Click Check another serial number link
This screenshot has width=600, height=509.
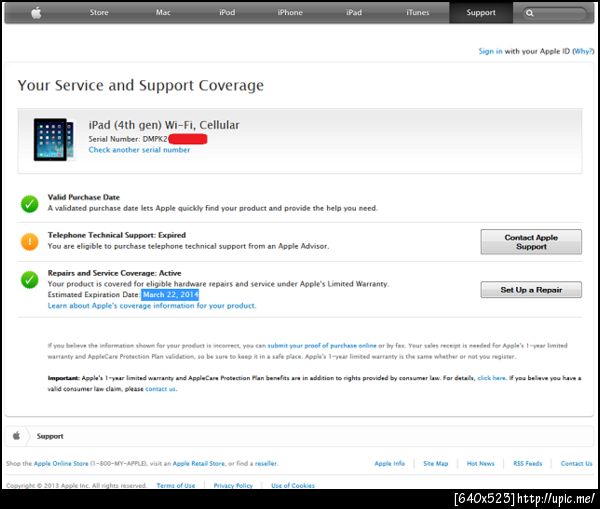139,150
